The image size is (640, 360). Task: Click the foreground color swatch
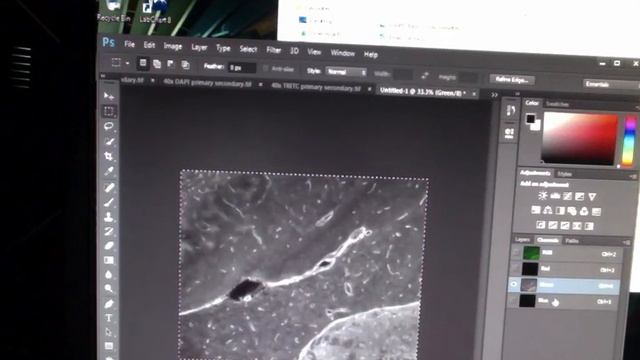(530, 119)
